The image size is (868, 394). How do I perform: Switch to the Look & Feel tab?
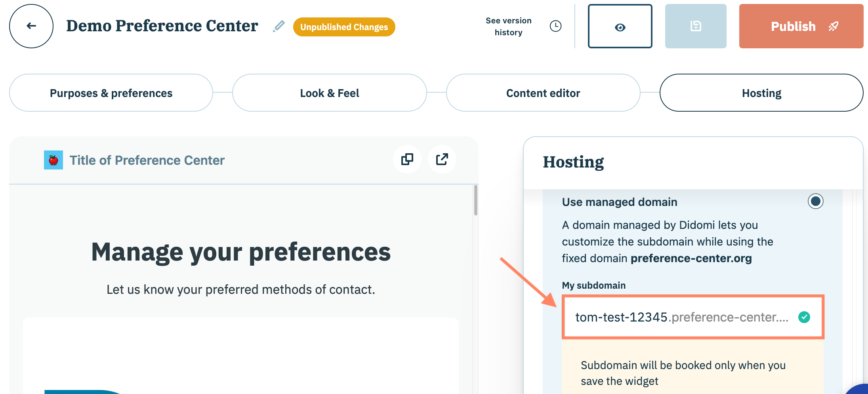pyautogui.click(x=329, y=93)
